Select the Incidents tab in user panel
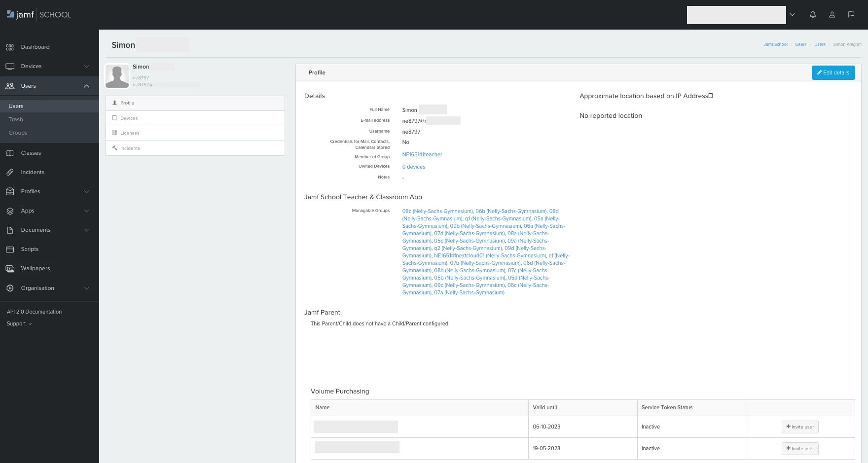Viewport: 868px width, 463px height. pos(195,148)
